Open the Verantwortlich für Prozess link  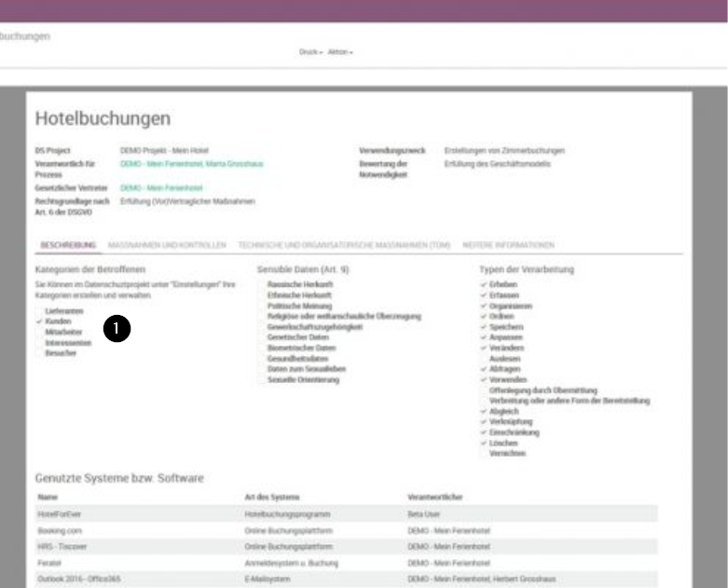(192, 162)
